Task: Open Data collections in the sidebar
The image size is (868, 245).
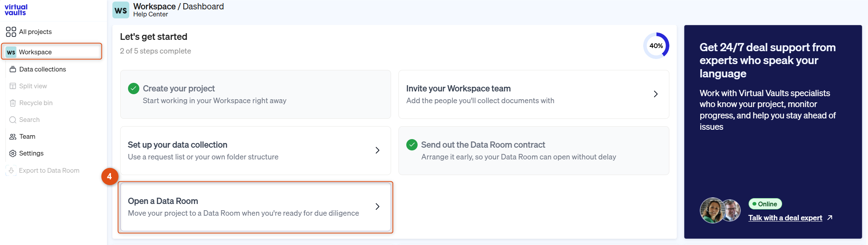Action: pyautogui.click(x=43, y=69)
